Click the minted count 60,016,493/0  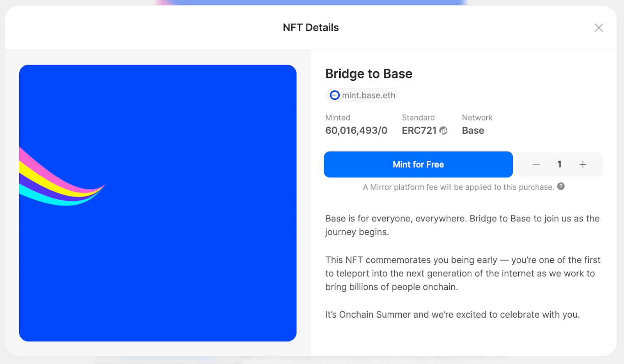point(356,131)
